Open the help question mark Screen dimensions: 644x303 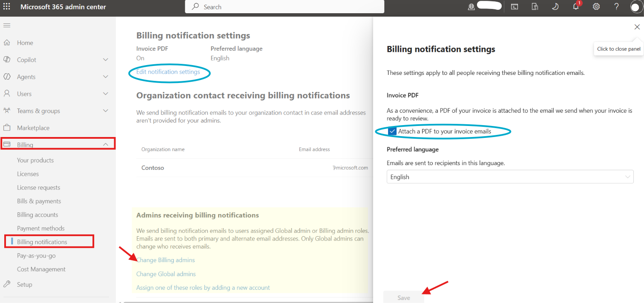coord(616,7)
